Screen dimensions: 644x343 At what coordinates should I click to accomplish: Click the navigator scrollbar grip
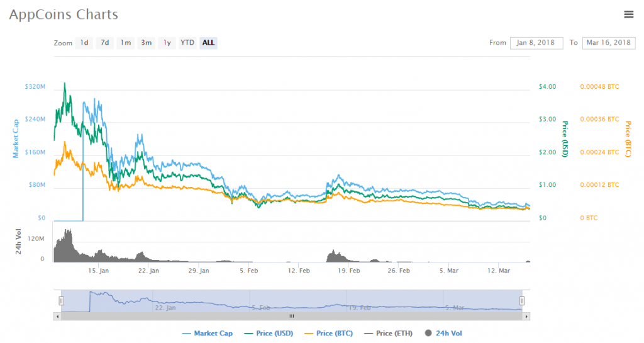(x=292, y=317)
